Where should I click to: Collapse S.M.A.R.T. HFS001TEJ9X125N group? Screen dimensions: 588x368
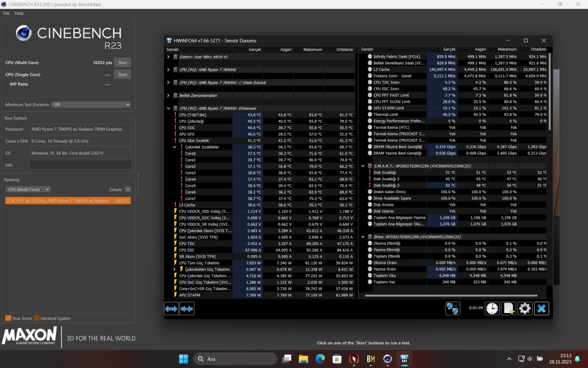point(363,166)
